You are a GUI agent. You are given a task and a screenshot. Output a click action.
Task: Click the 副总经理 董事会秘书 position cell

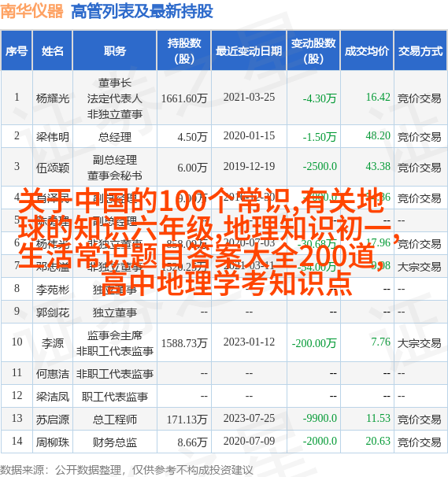click(115, 168)
